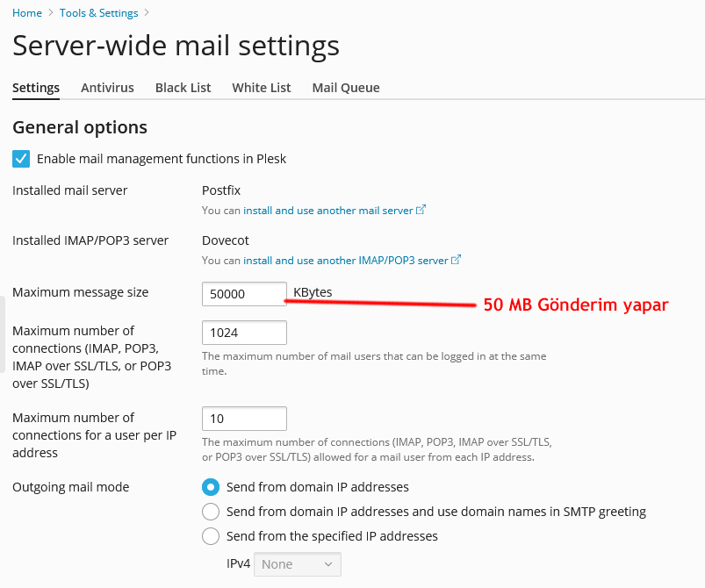The width and height of the screenshot is (705, 588).
Task: Switch to the Antivirus tab
Action: click(107, 88)
